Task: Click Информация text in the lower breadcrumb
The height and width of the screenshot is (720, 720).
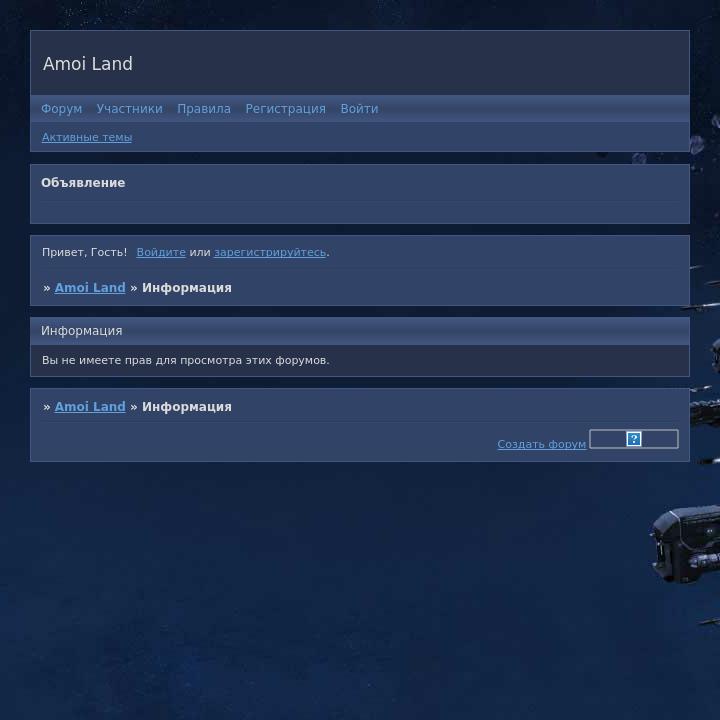Action: [x=186, y=407]
